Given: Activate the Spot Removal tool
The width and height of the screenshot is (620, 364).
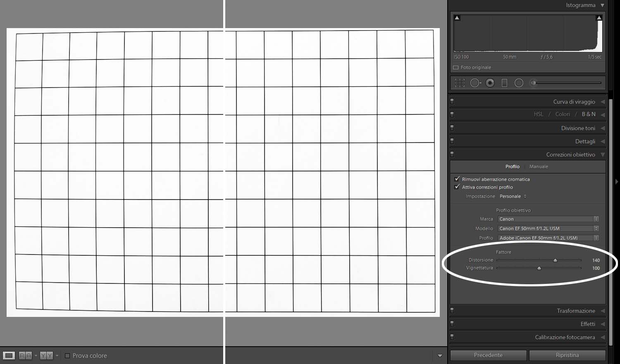Looking at the screenshot, I should (475, 83).
